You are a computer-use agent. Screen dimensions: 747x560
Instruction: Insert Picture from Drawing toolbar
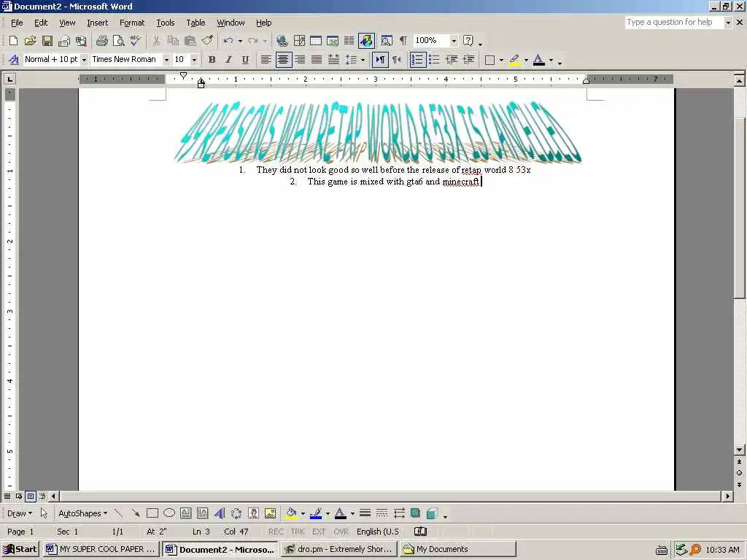click(x=270, y=513)
